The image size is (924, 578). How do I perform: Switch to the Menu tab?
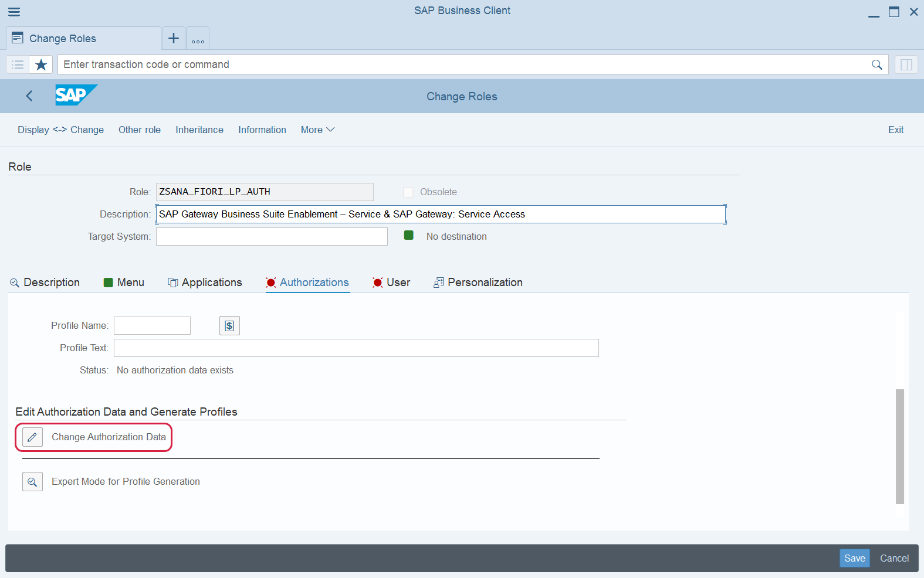point(124,283)
